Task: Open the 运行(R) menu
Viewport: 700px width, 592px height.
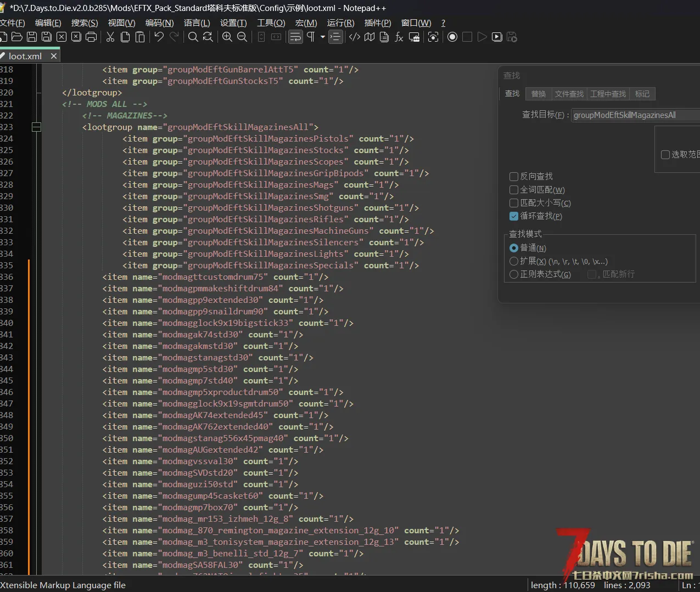Action: tap(340, 22)
